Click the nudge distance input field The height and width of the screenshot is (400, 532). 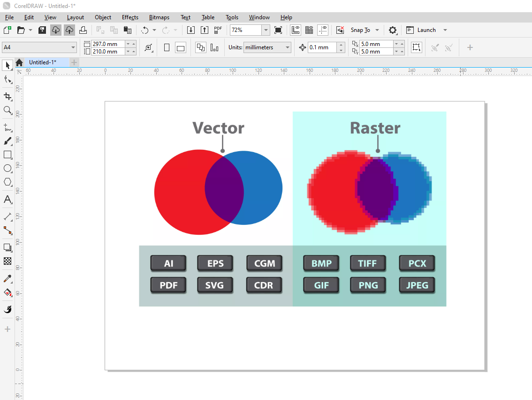pos(322,47)
